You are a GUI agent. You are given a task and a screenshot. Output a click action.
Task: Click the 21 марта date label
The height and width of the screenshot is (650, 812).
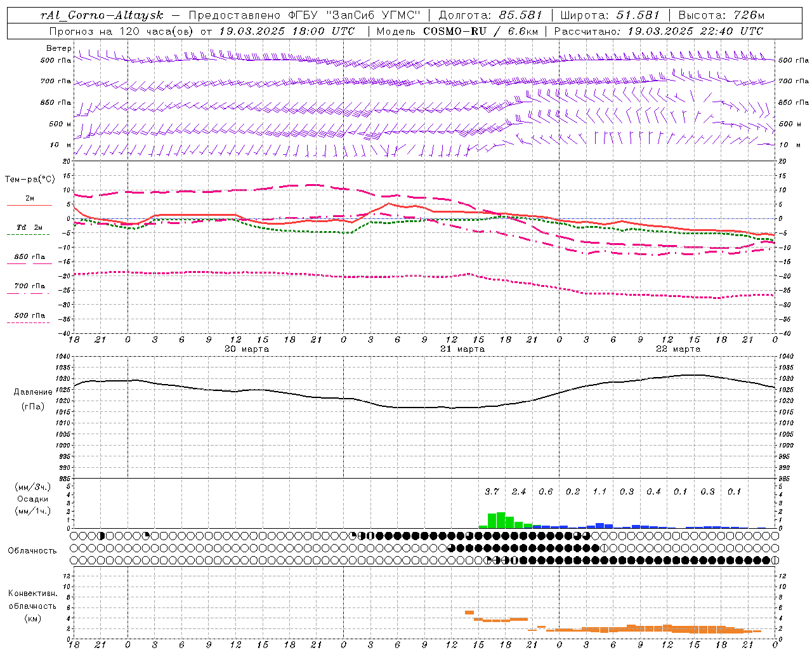(x=462, y=349)
